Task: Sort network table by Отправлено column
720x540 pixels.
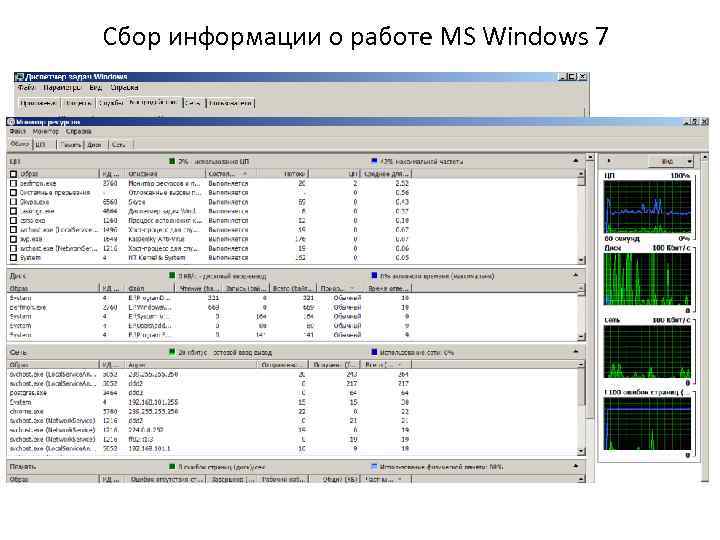Action: [x=282, y=365]
